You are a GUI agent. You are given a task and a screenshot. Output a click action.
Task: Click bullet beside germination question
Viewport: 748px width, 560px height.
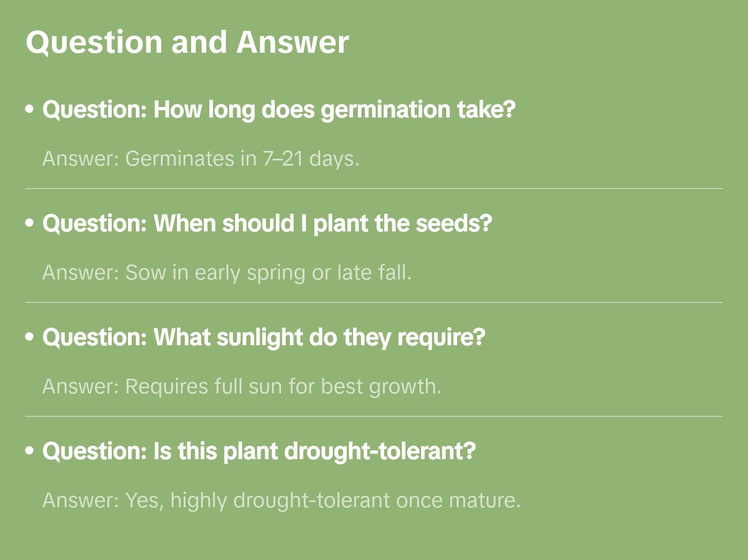point(30,109)
